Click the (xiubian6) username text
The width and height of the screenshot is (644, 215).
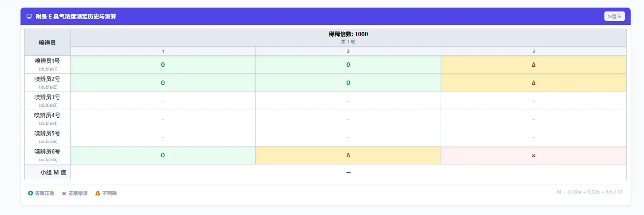(x=48, y=160)
